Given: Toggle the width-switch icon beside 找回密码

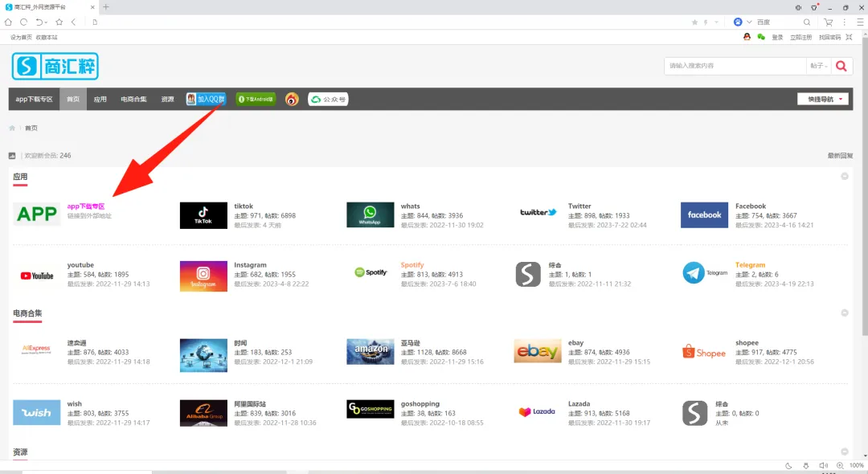Looking at the screenshot, I should (849, 37).
